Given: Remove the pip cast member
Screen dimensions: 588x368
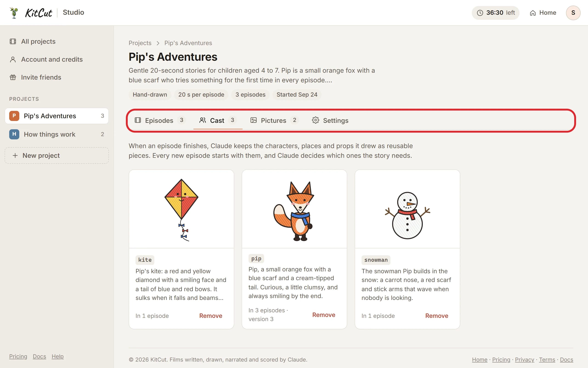Looking at the screenshot, I should [324, 315].
